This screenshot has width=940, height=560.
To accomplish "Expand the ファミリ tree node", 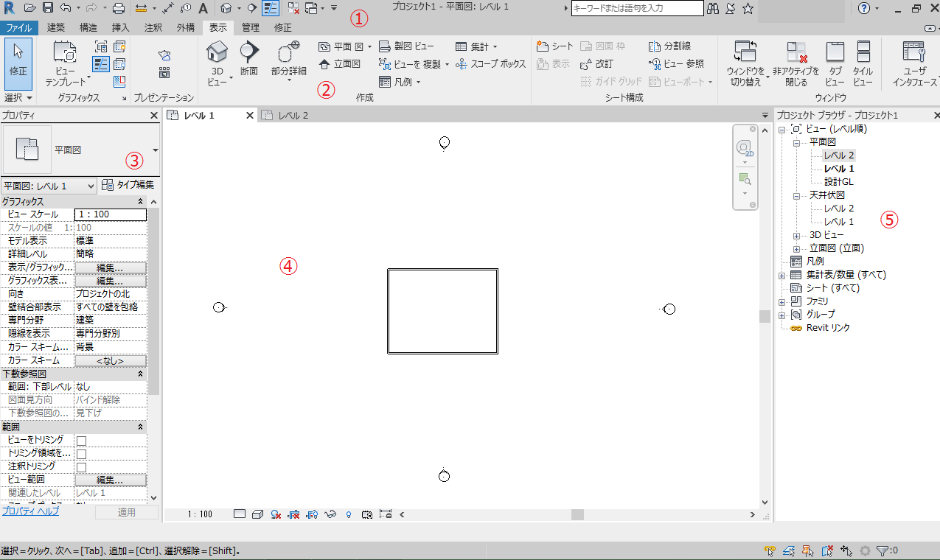I will pyautogui.click(x=781, y=302).
